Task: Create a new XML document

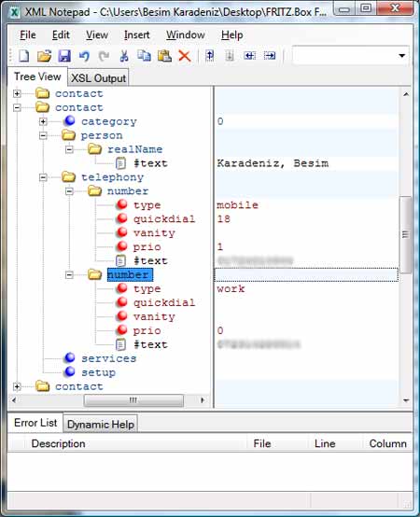Action: 23,56
